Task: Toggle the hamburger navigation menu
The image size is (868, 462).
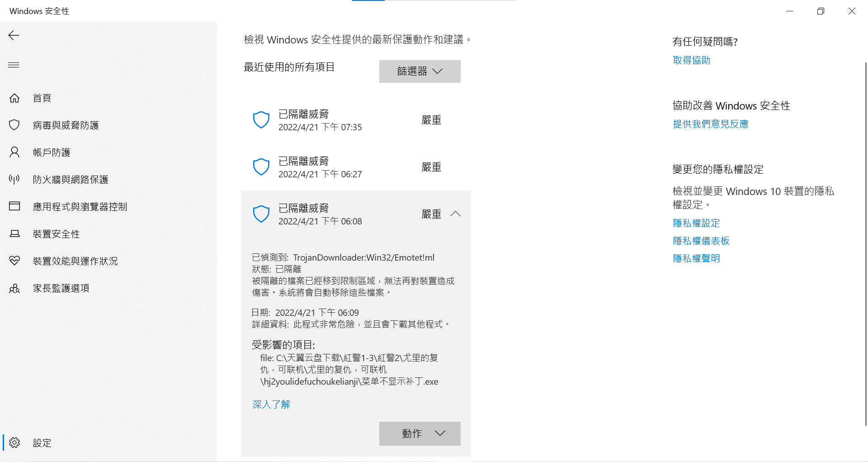Action: tap(14, 65)
